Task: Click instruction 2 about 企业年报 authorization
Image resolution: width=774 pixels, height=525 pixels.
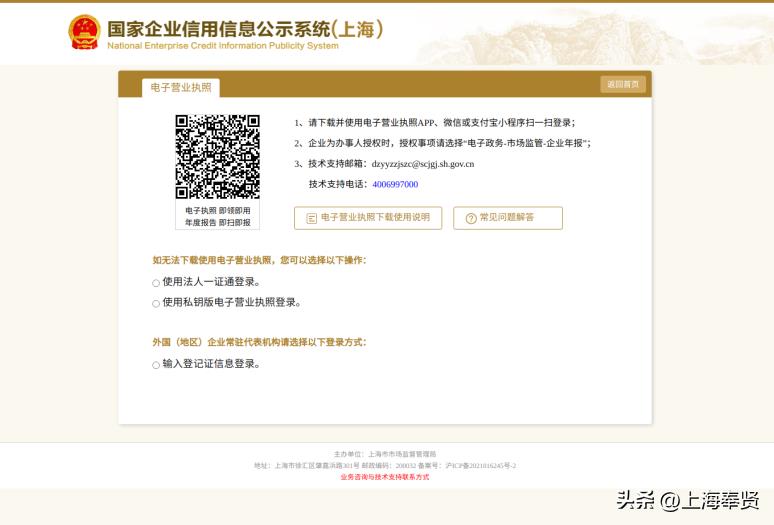Action: (443, 143)
